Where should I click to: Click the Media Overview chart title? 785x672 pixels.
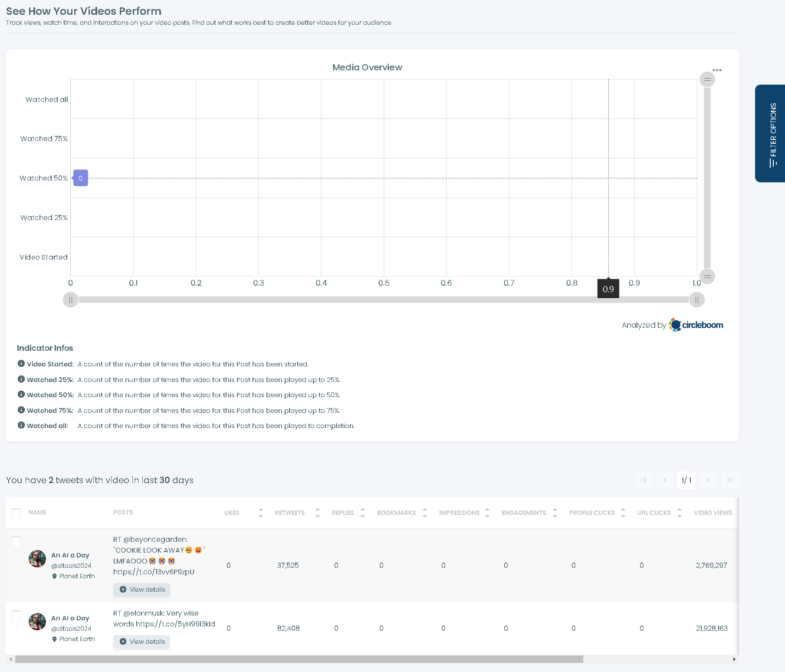click(367, 67)
